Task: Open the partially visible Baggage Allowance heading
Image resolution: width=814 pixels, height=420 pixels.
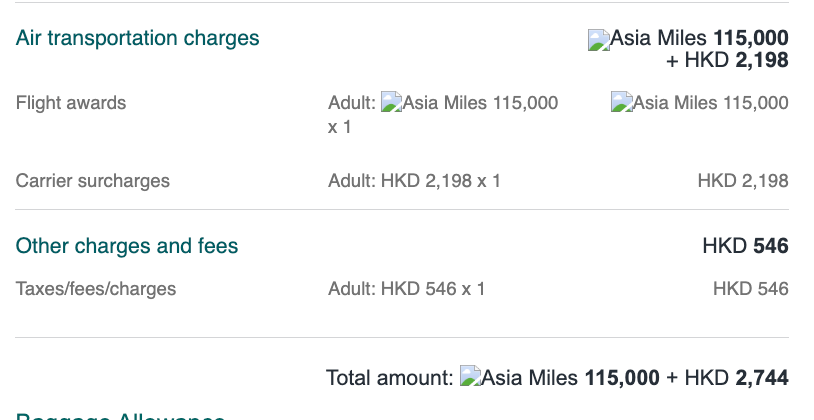Action: click(x=120, y=416)
